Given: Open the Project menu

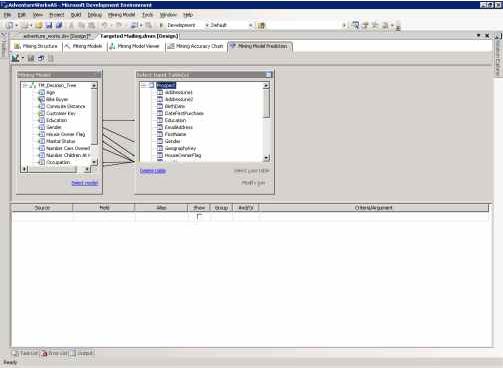Looking at the screenshot, I should point(56,15).
